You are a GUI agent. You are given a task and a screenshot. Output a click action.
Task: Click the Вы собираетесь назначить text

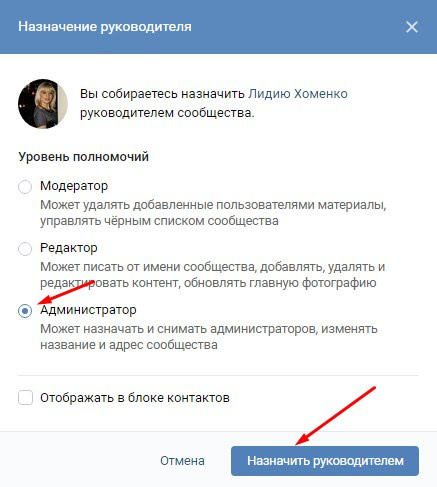[x=162, y=94]
